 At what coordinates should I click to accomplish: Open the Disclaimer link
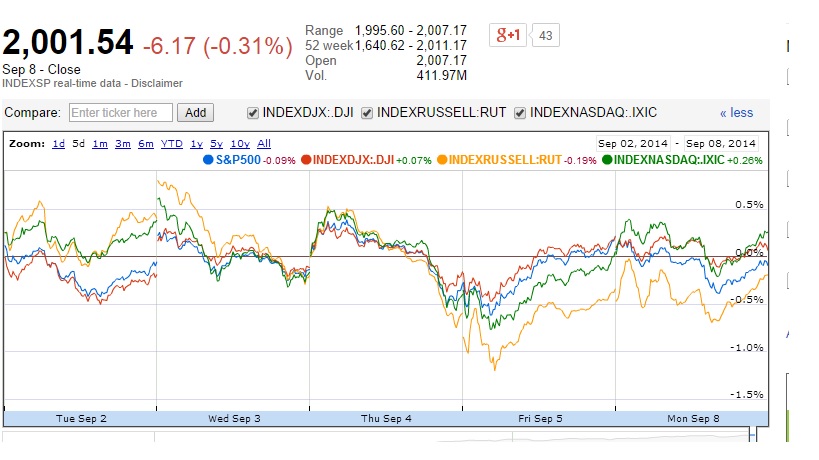pos(157,84)
